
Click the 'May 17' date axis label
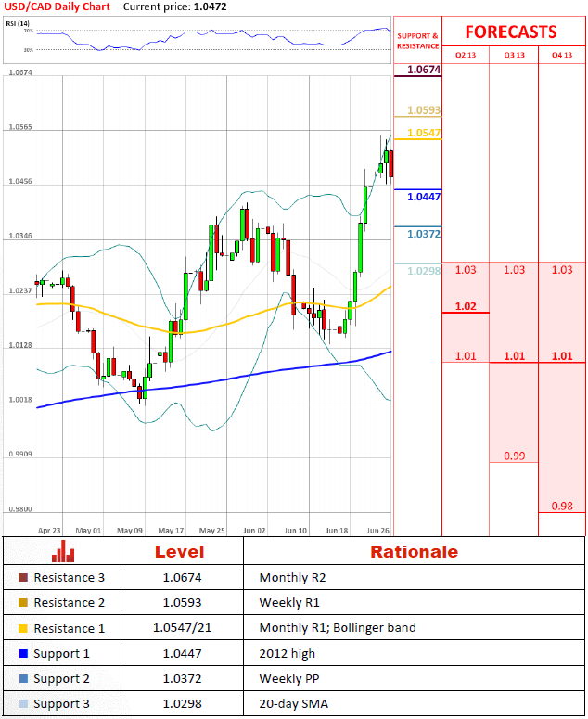coord(171,531)
